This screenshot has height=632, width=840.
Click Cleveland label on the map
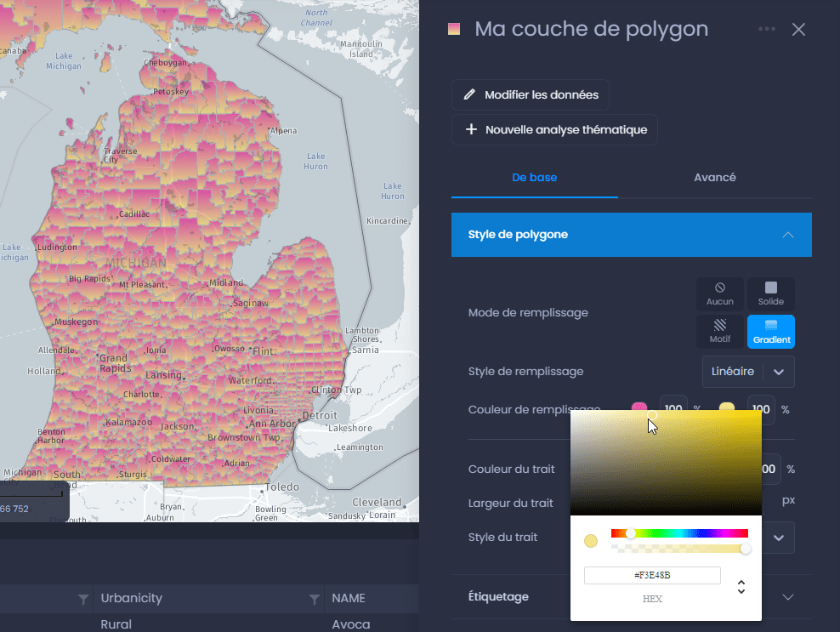tap(377, 502)
